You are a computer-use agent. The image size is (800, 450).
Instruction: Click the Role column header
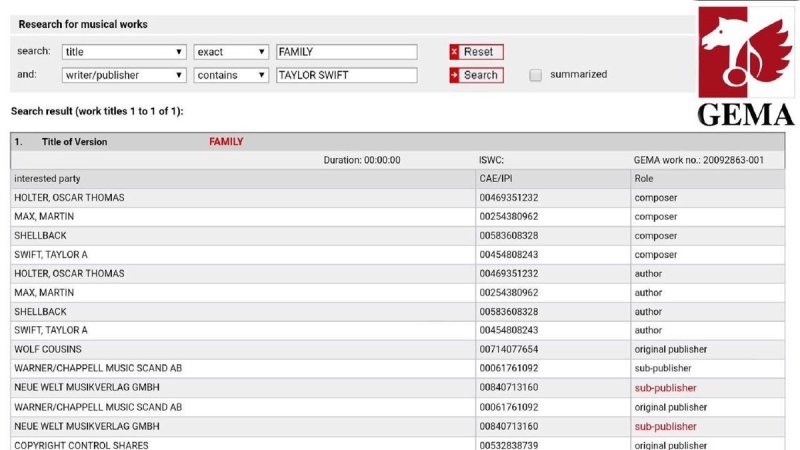(x=644, y=179)
